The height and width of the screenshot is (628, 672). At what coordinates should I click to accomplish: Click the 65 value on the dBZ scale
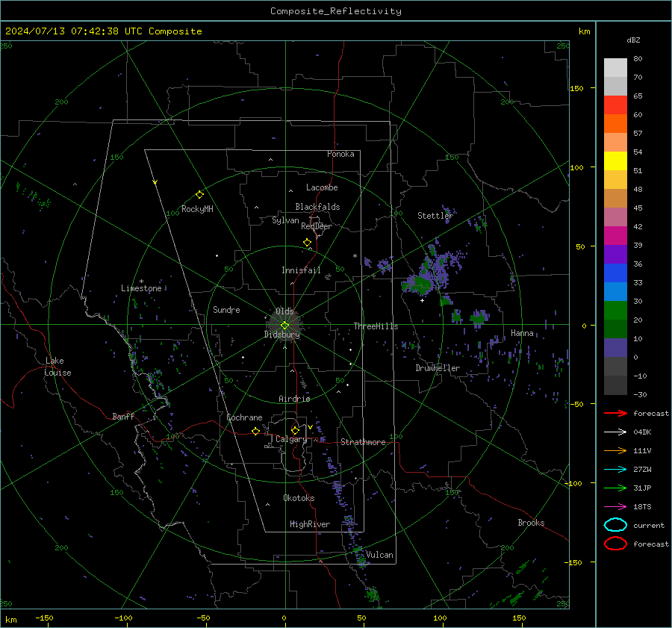click(x=638, y=96)
